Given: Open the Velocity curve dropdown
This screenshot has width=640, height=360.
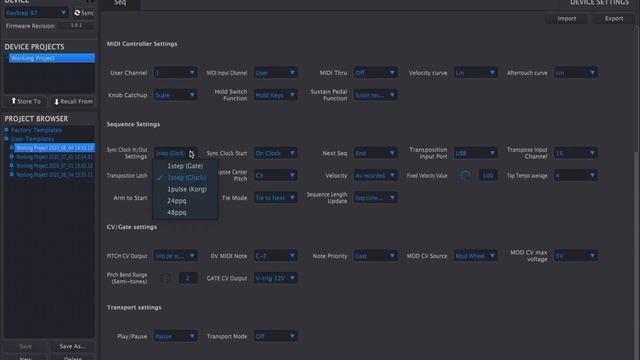Looking at the screenshot, I should (475, 73).
